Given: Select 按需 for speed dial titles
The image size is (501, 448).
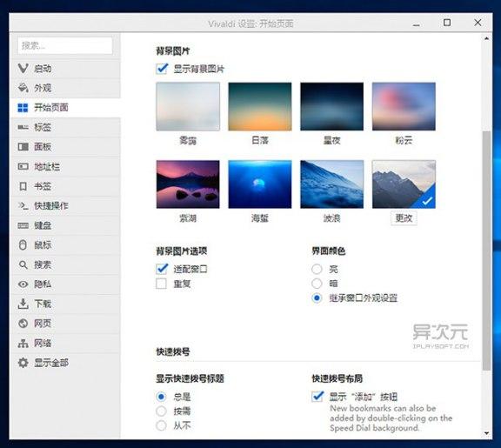Looking at the screenshot, I should coord(161,411).
